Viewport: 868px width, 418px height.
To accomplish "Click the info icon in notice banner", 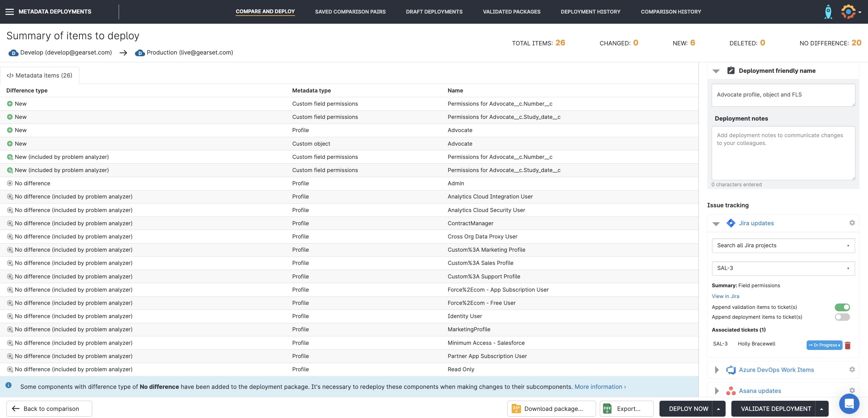I will tap(8, 385).
